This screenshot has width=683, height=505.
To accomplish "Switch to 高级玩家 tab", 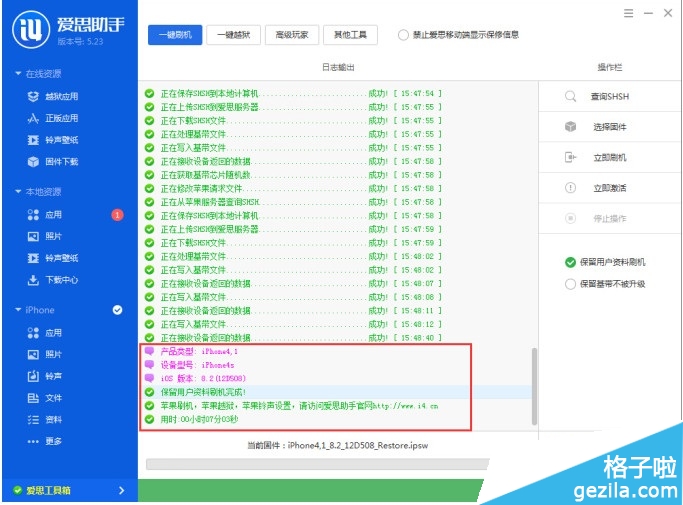I will [x=292, y=35].
